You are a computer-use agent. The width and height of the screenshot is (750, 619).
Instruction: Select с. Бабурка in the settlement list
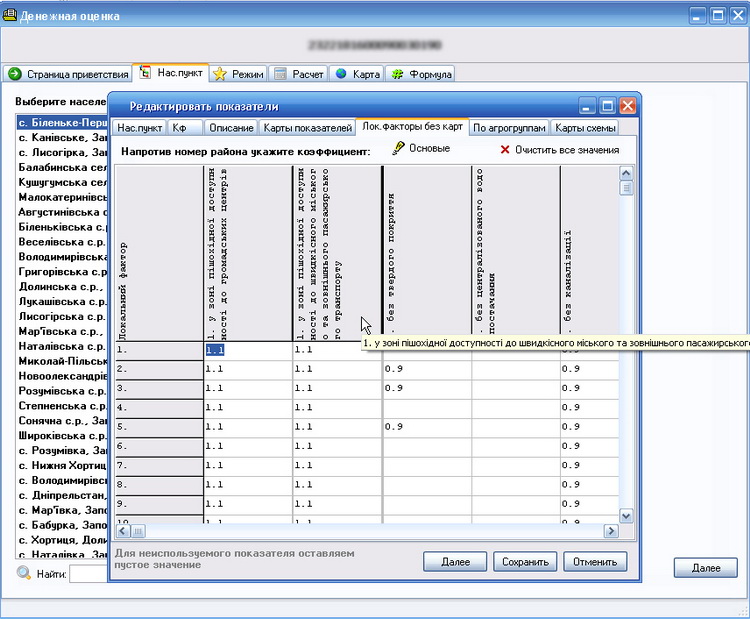(x=62, y=525)
